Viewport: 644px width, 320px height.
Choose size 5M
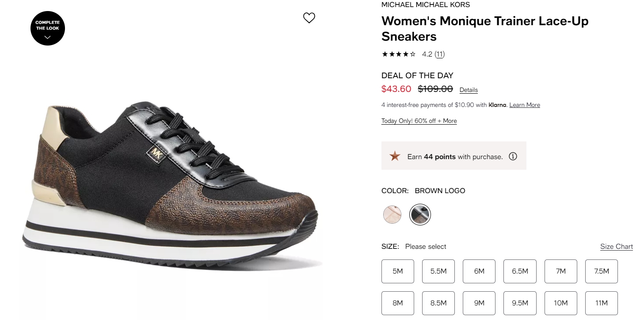pyautogui.click(x=398, y=271)
